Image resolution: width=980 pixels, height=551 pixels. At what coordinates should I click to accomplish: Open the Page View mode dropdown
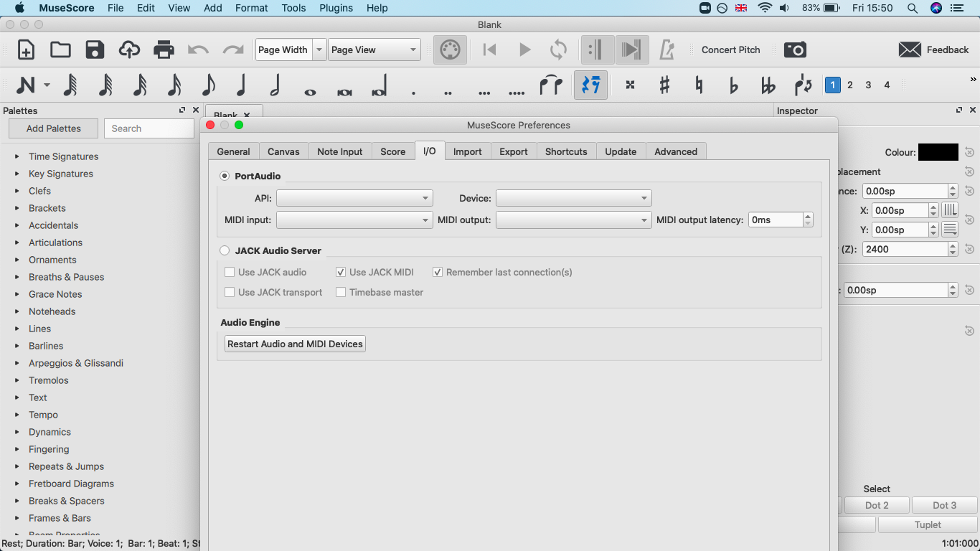[374, 50]
